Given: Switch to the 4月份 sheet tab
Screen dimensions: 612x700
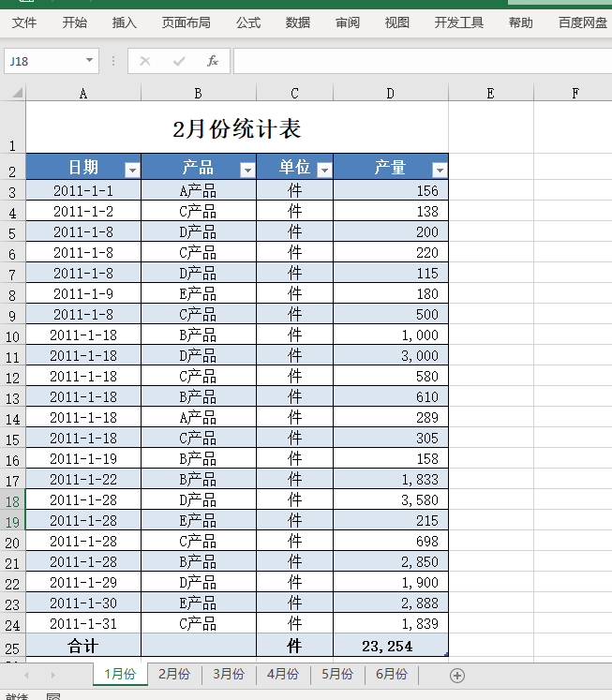Looking at the screenshot, I should tap(283, 674).
